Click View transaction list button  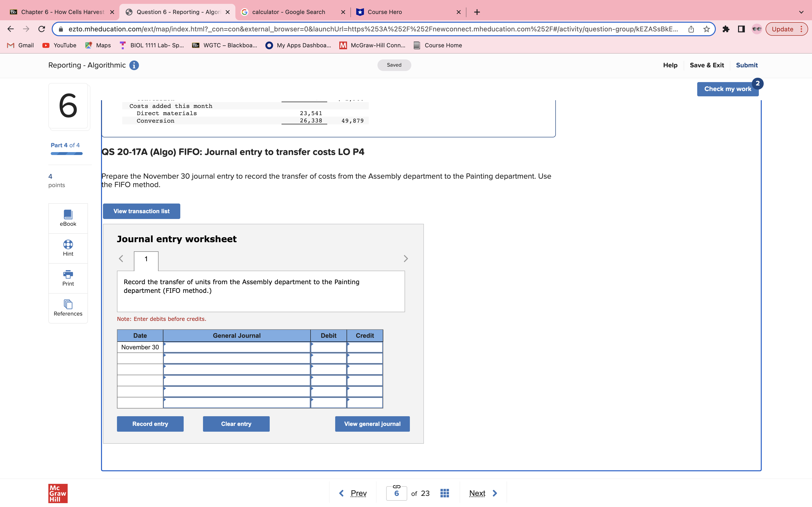pos(141,211)
